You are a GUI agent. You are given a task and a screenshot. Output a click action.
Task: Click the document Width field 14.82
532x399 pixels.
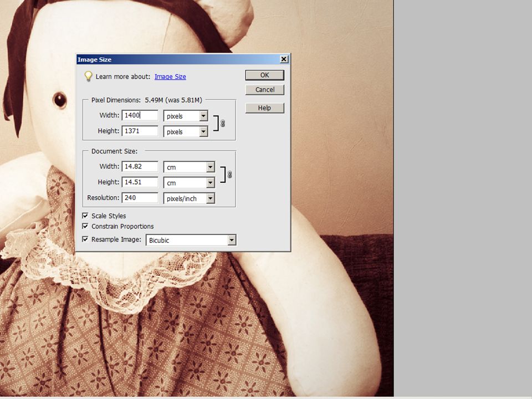[140, 166]
